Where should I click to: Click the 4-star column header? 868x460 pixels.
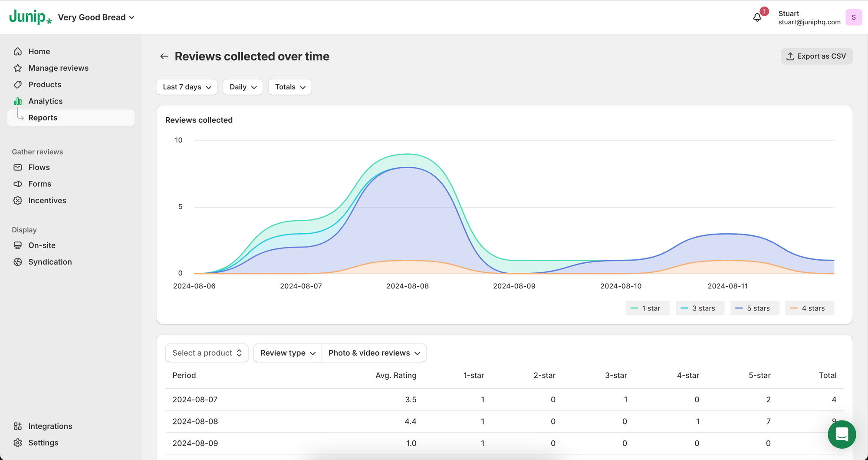[688, 375]
